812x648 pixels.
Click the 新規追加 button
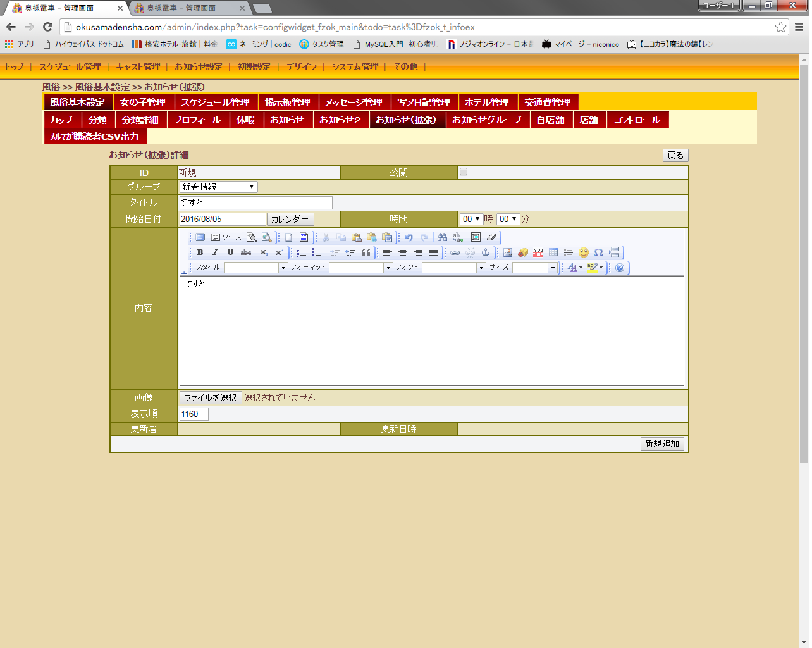coord(662,444)
